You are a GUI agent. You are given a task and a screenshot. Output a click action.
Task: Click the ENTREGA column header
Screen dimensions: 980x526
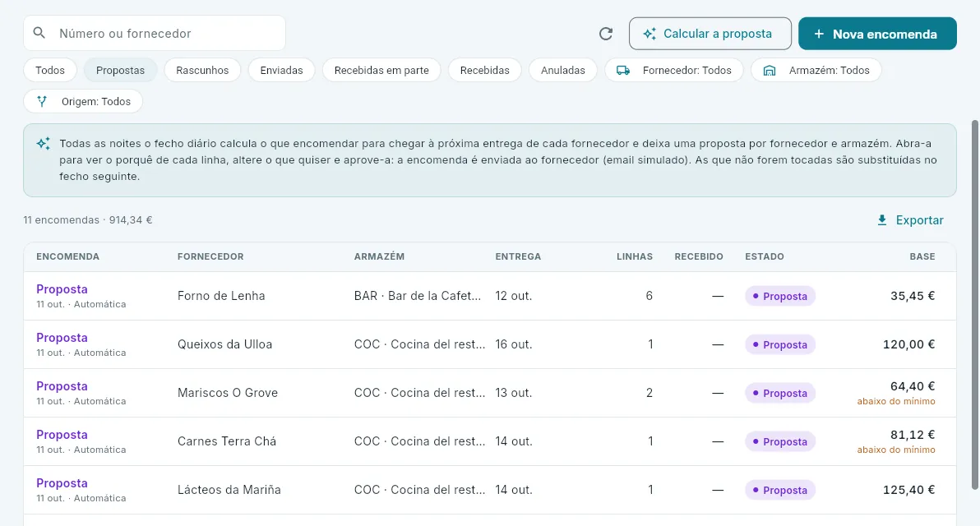point(518,256)
